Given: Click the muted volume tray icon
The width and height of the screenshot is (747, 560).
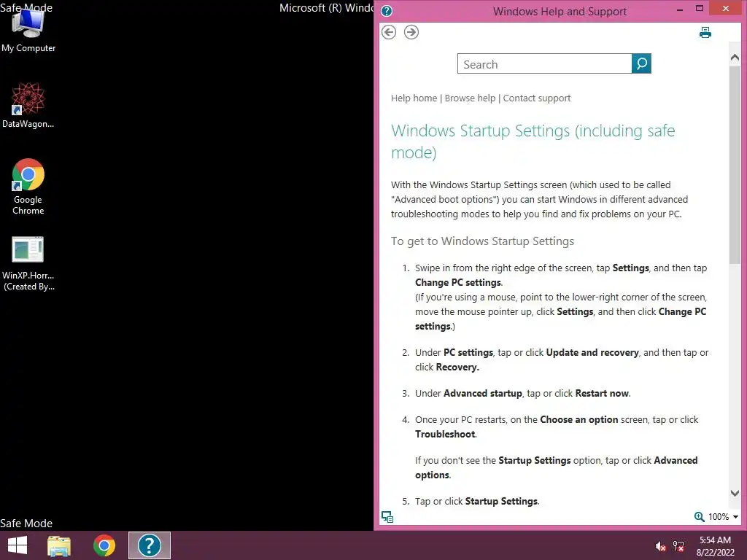Looking at the screenshot, I should click(660, 546).
